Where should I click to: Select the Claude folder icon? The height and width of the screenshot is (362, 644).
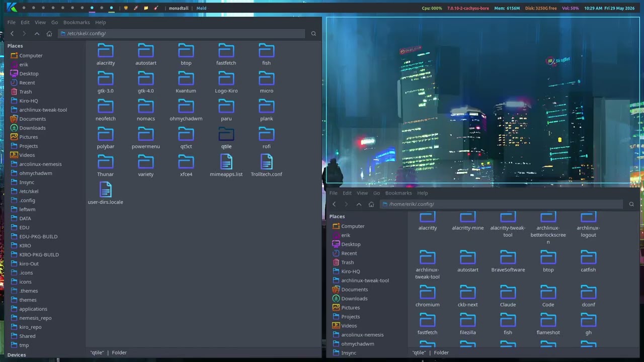[508, 293]
